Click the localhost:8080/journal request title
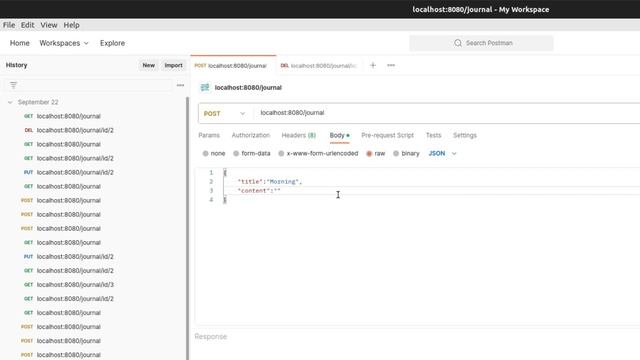 coord(248,87)
